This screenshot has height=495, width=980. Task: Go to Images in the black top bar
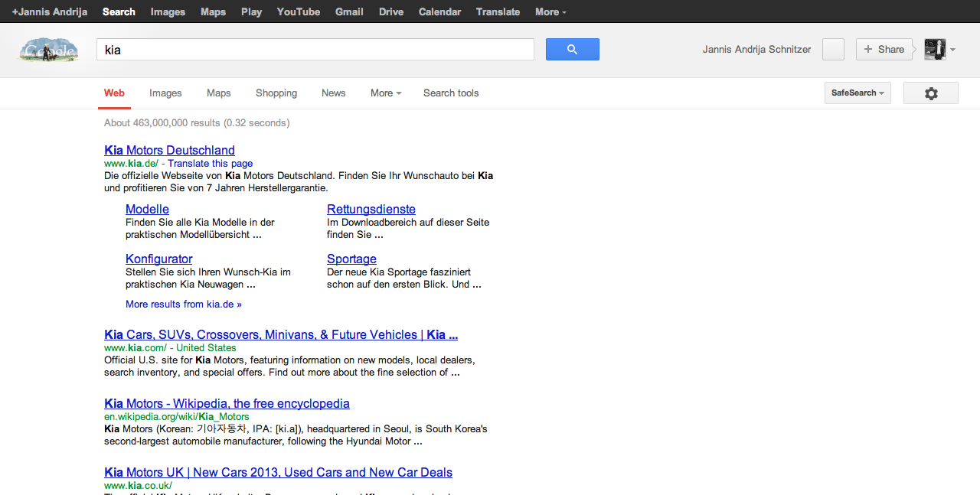[x=168, y=11]
